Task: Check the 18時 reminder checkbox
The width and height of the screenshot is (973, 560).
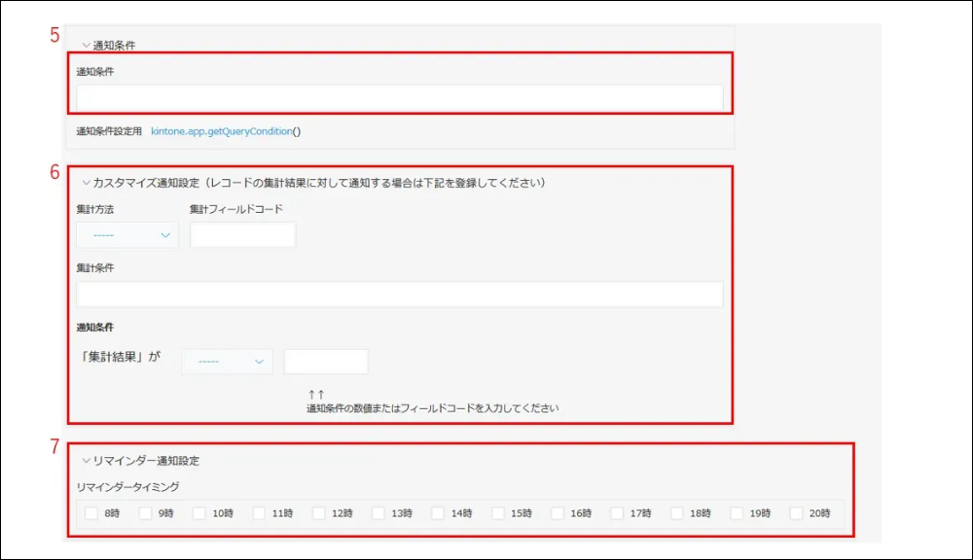Action: (x=677, y=513)
